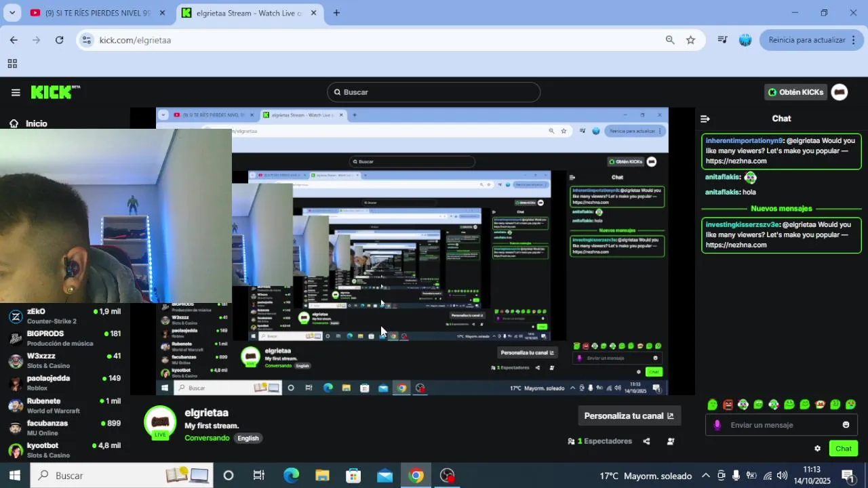Click the purple microphone icon in message box
The height and width of the screenshot is (488, 868).
pyautogui.click(x=717, y=425)
